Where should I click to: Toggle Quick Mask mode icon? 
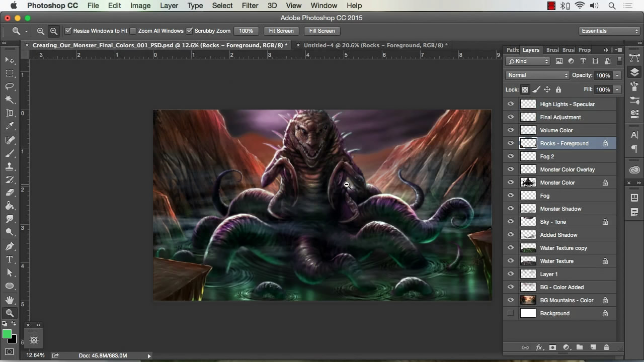click(10, 351)
